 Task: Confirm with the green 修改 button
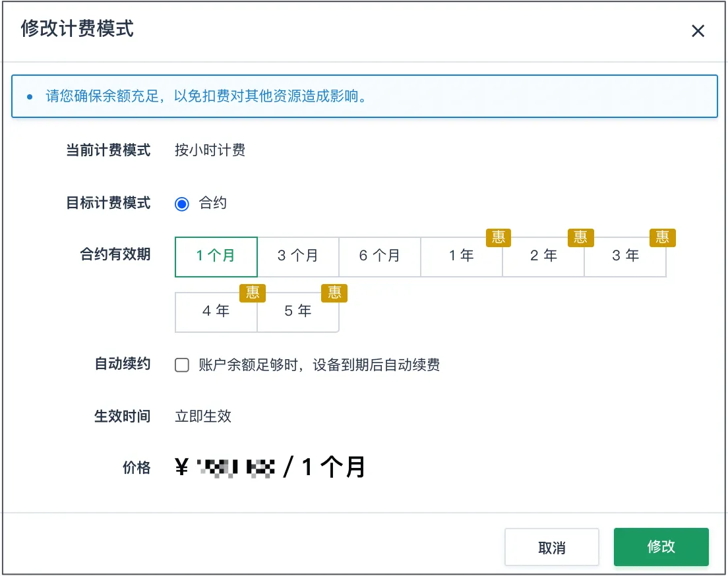pyautogui.click(x=661, y=547)
